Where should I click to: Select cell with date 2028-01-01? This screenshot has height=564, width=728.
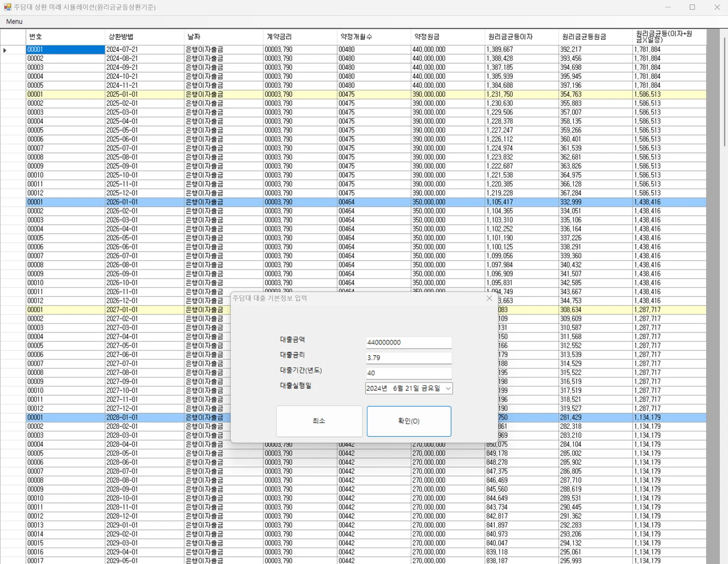point(145,417)
